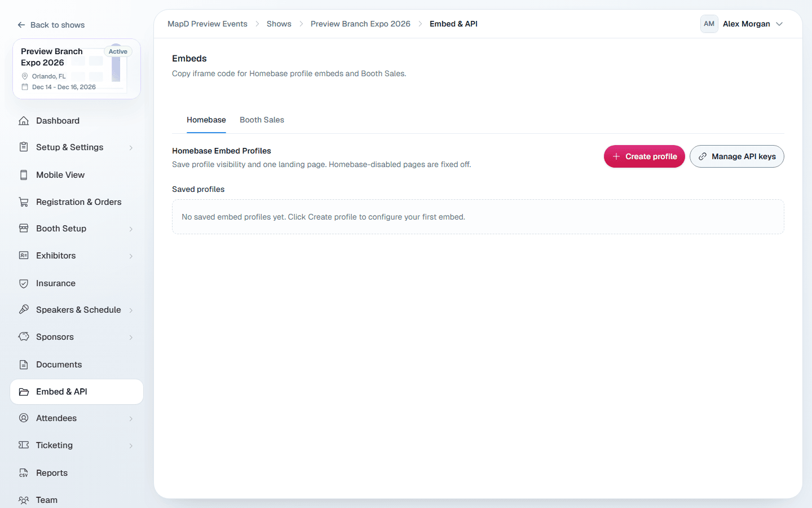Click the Dashboard home icon
The image size is (812, 508).
tap(24, 121)
